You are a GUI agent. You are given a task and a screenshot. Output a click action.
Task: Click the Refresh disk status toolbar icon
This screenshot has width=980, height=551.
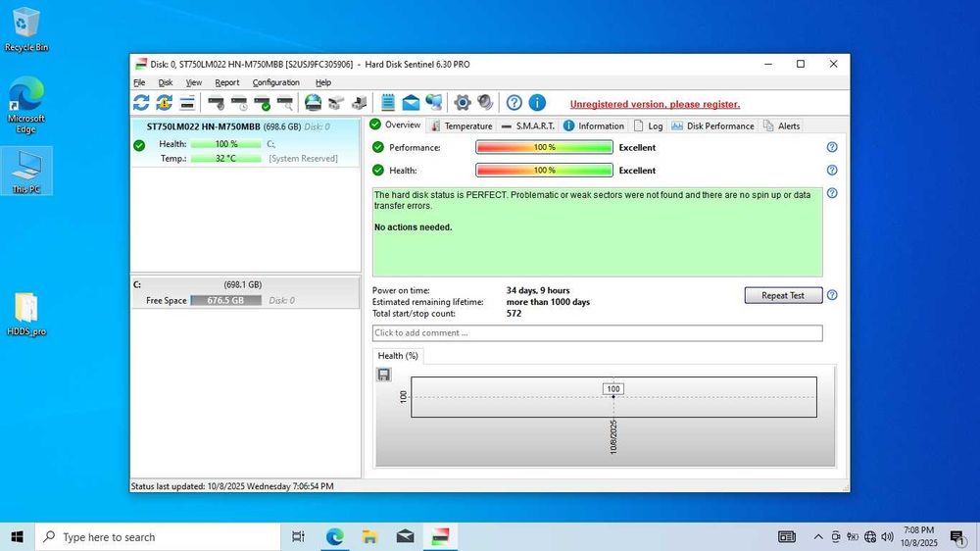click(x=141, y=103)
